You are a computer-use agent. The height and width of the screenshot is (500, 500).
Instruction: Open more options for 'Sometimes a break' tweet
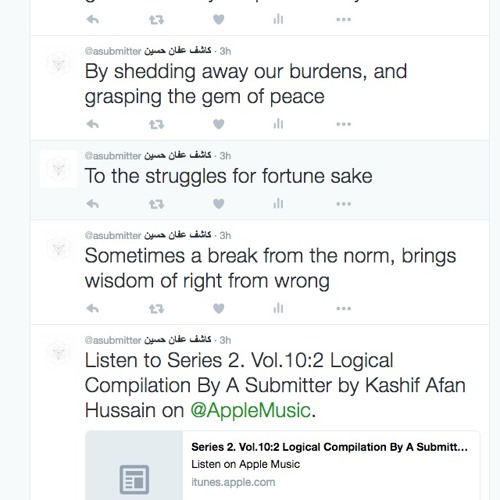pyautogui.click(x=344, y=309)
